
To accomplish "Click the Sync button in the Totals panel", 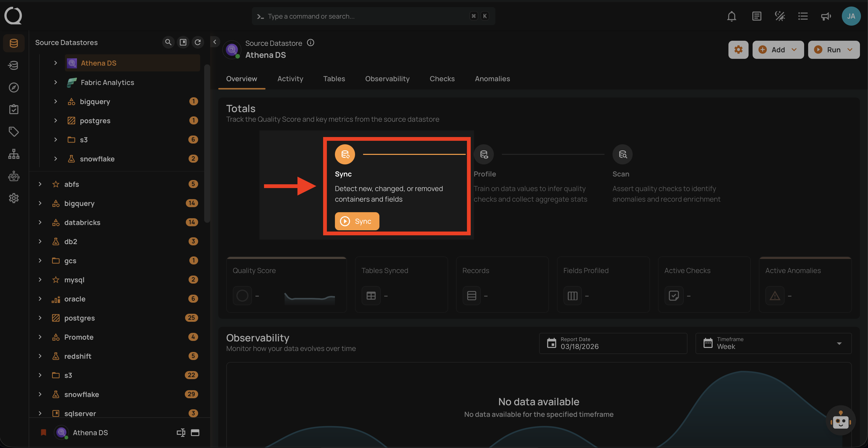I will click(x=357, y=221).
